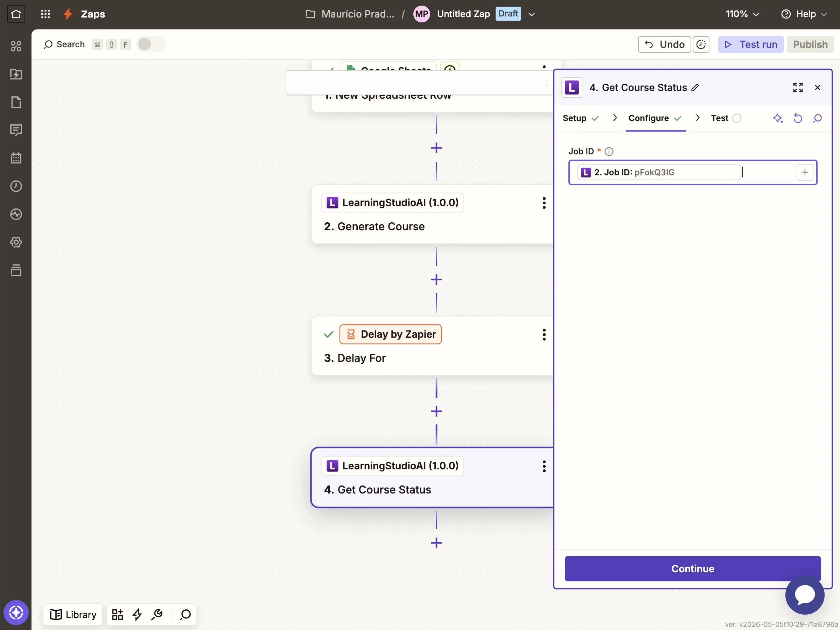Switch to the Configure tab
The image size is (840, 630).
pyautogui.click(x=655, y=119)
